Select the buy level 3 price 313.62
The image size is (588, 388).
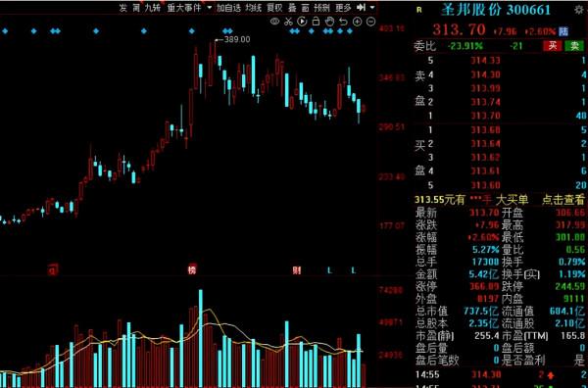pyautogui.click(x=486, y=158)
